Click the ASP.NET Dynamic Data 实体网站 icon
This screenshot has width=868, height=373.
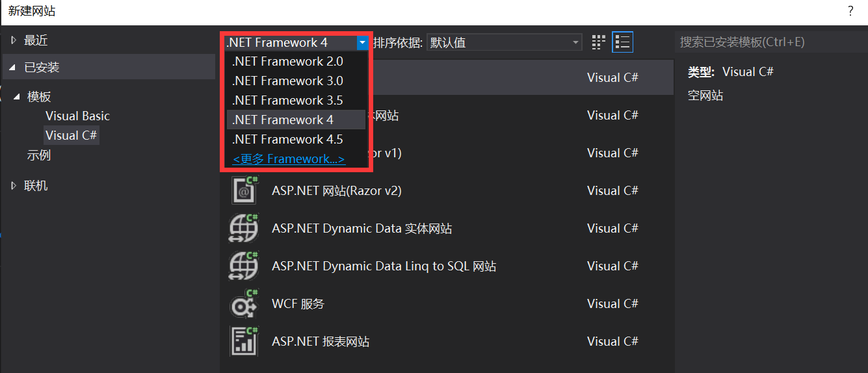click(244, 229)
